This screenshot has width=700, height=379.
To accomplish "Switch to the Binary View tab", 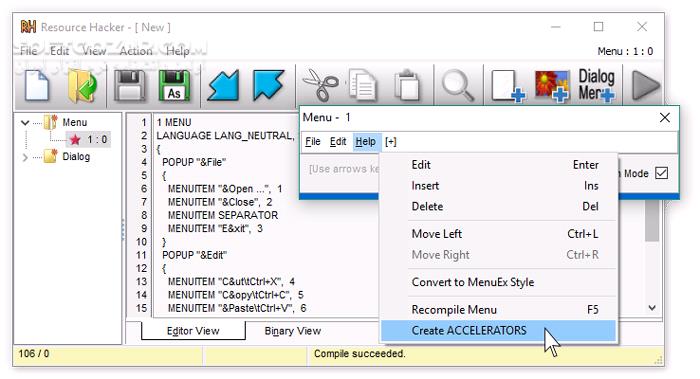I will pyautogui.click(x=292, y=331).
